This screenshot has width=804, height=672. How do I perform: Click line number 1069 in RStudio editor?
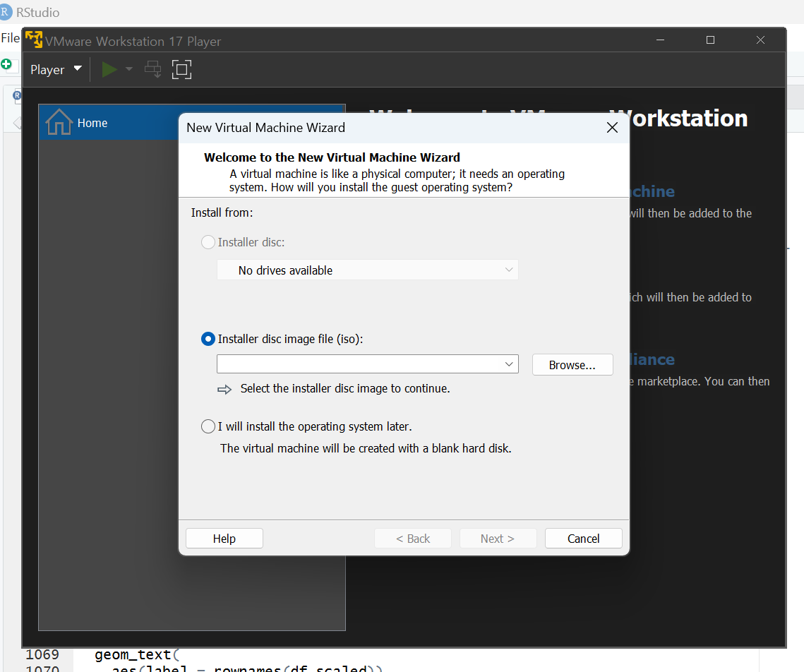[x=42, y=654]
